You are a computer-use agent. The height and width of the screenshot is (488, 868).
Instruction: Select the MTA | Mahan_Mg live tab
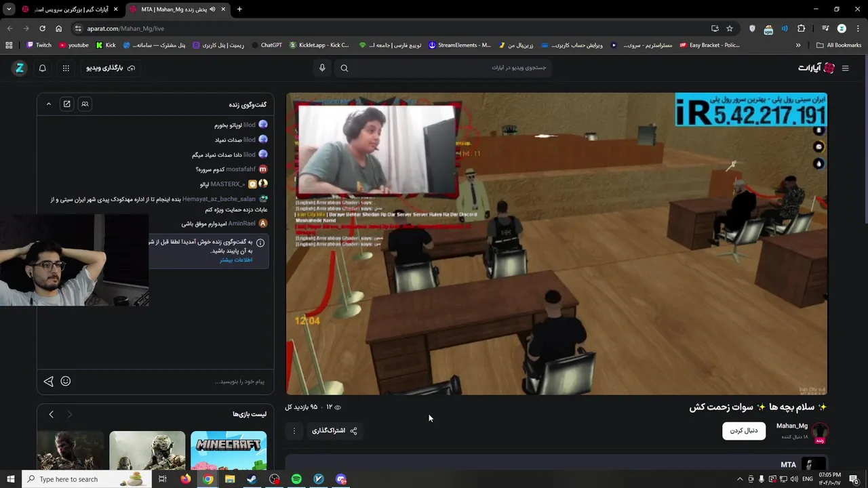[178, 9]
